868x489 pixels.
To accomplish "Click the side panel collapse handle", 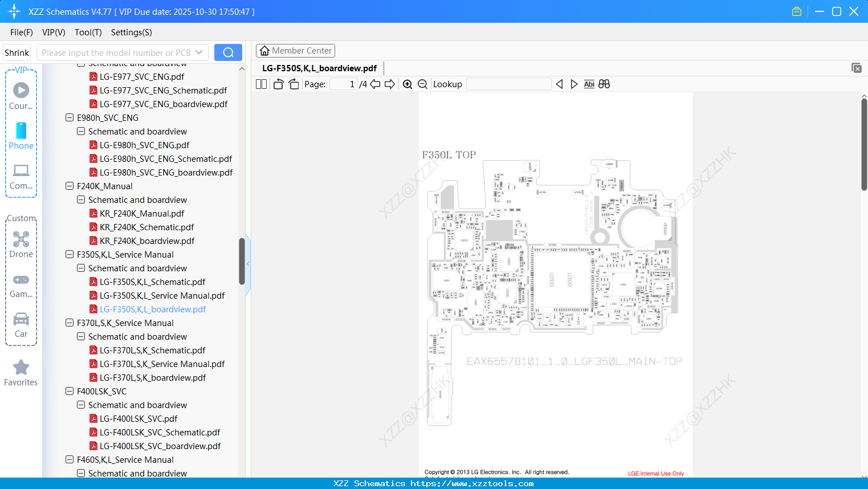I will coord(248,264).
